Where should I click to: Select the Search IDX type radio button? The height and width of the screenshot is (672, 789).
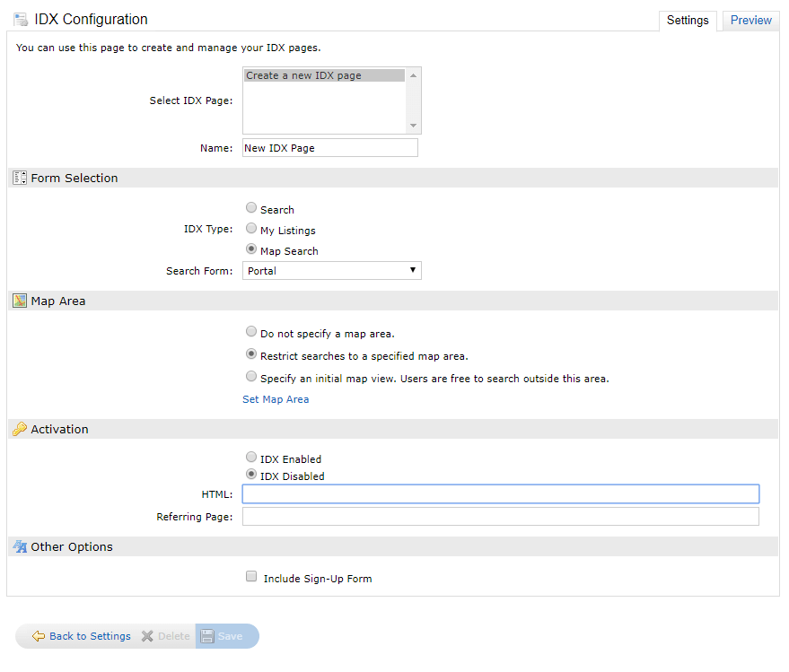[251, 207]
